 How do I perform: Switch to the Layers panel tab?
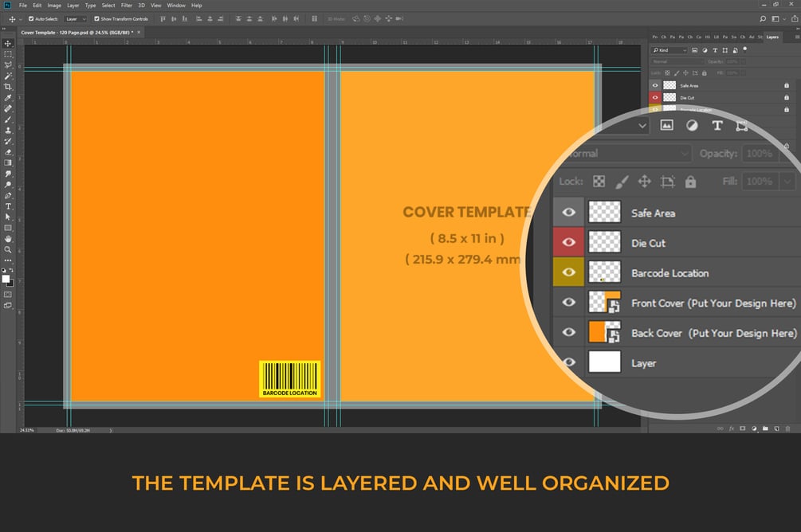tap(772, 37)
